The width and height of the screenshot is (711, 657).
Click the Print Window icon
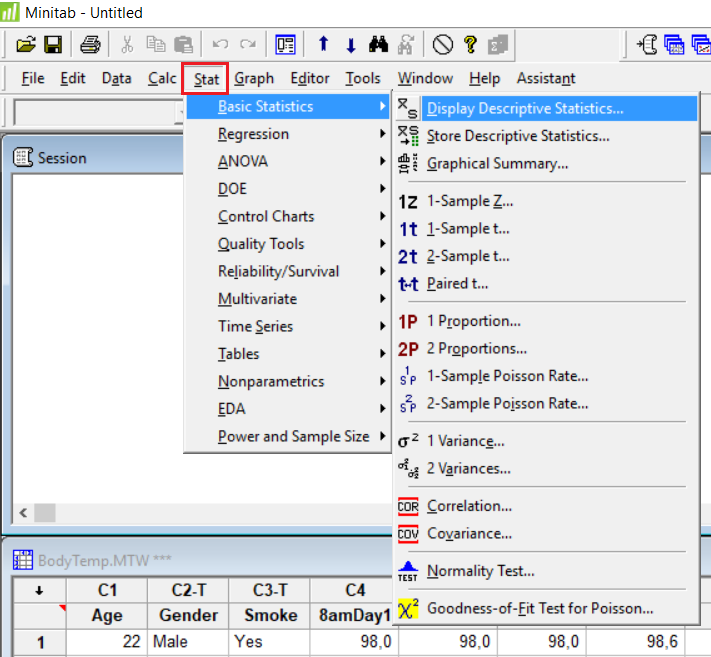[90, 44]
